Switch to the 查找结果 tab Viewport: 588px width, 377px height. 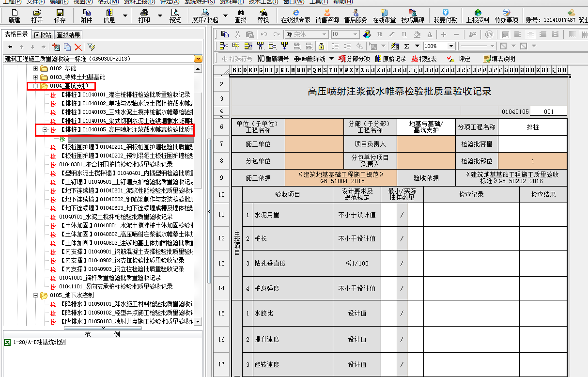coord(68,35)
